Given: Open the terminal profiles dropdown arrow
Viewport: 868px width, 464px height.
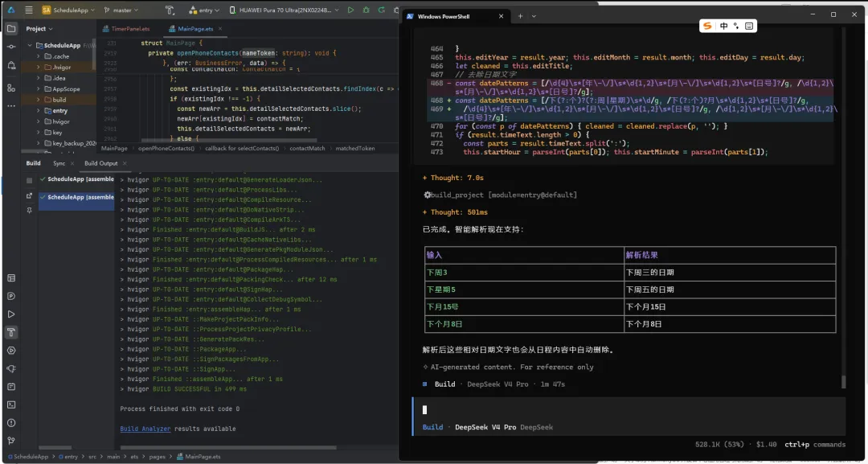Looking at the screenshot, I should (534, 17).
